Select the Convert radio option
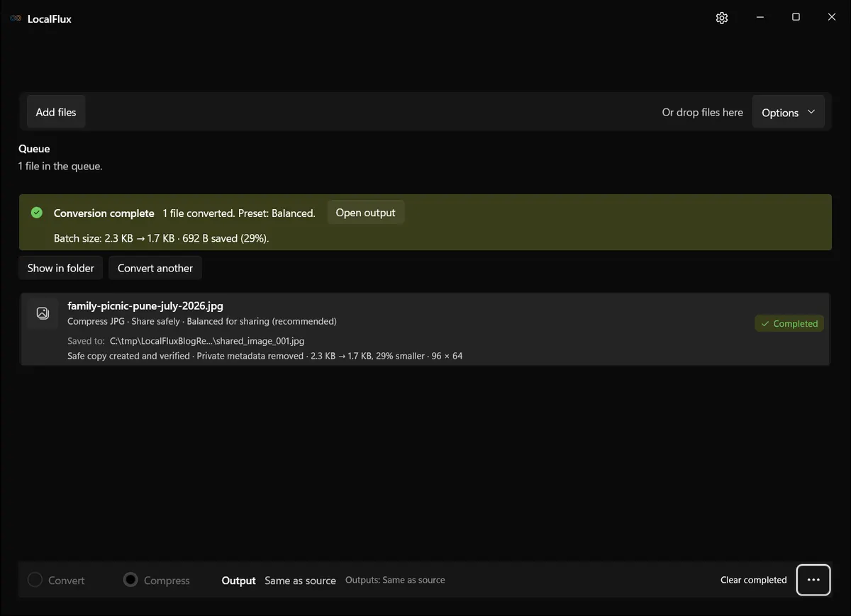This screenshot has width=851, height=616. pos(56,580)
